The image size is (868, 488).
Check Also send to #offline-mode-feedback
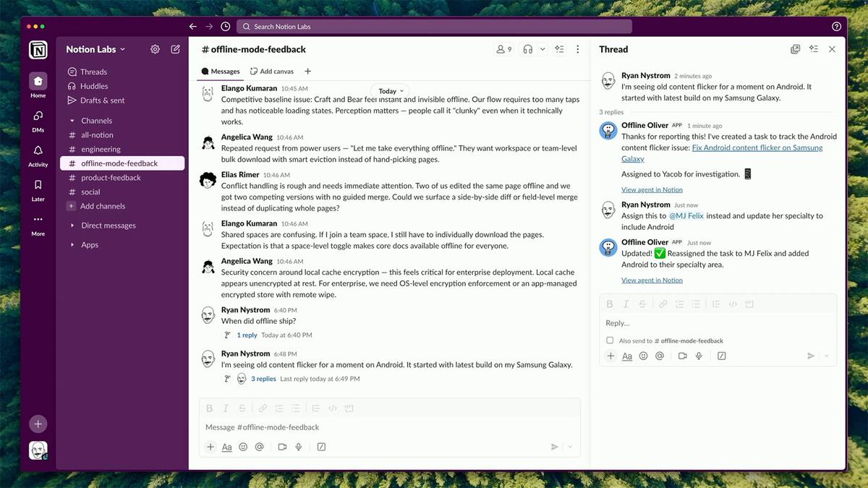[x=610, y=341]
